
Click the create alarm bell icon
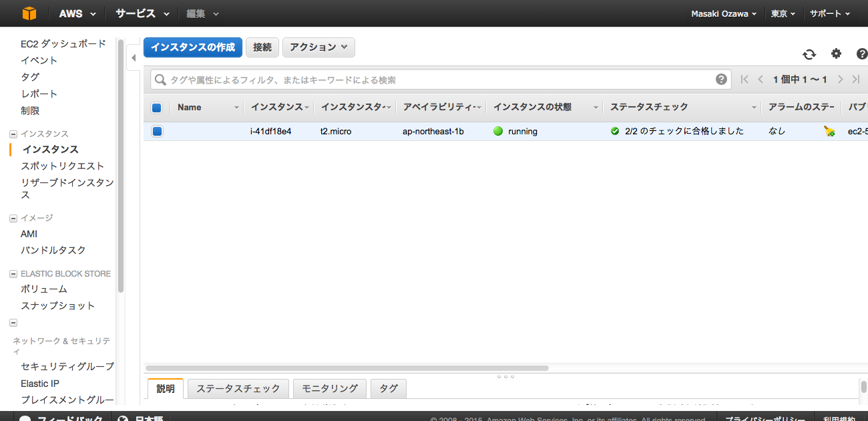[829, 132]
